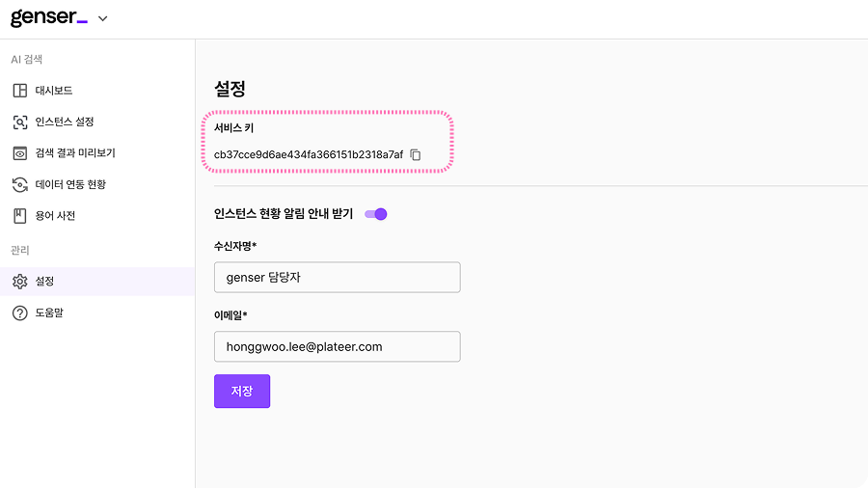This screenshot has height=489, width=868.
Task: Expand the dropdown chevron beside genser logo
Action: (x=103, y=18)
